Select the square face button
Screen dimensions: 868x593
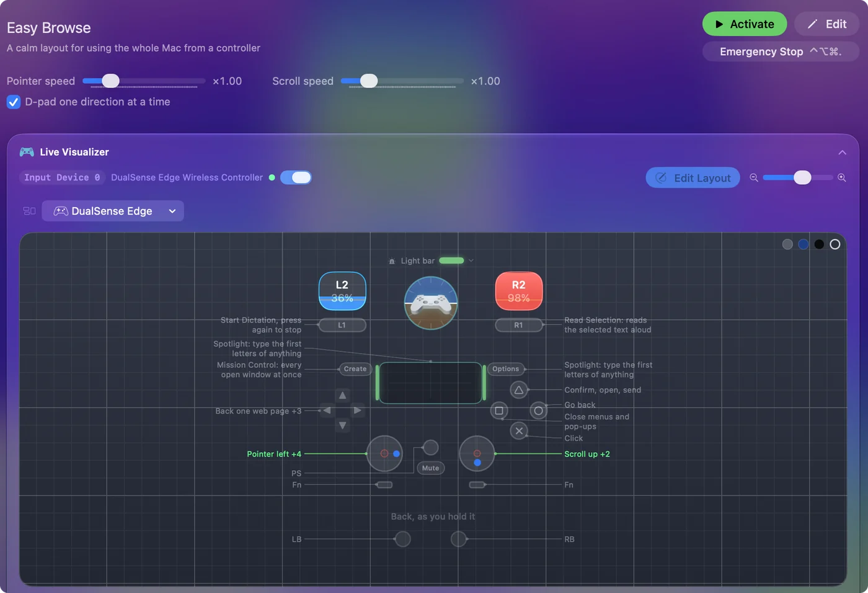point(499,411)
